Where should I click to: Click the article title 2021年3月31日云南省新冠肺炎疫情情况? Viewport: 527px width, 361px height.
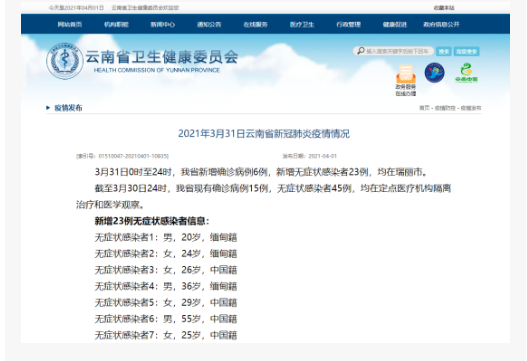point(264,134)
